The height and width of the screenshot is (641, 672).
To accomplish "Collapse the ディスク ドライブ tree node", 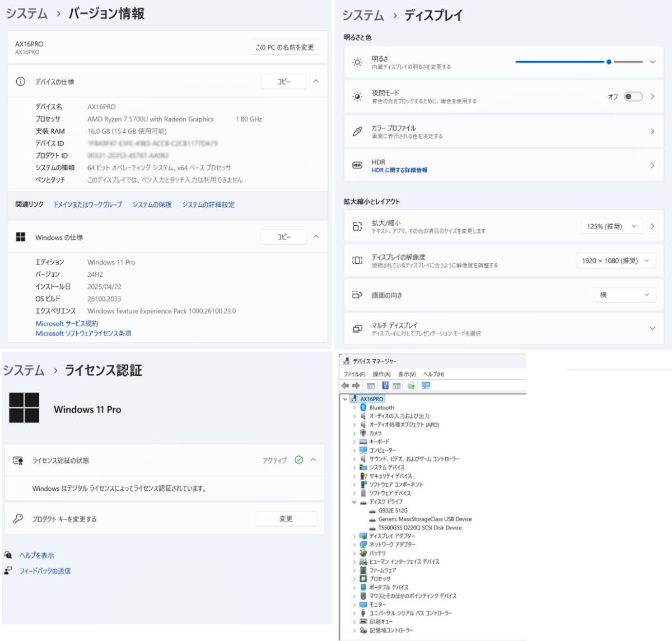I will [x=354, y=502].
